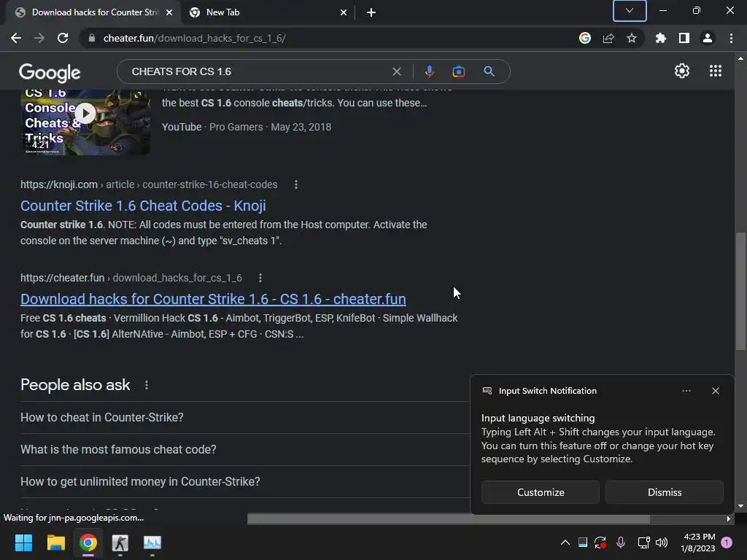The image size is (747, 560).
Task: Open more options for Knoji result
Action: (x=296, y=184)
